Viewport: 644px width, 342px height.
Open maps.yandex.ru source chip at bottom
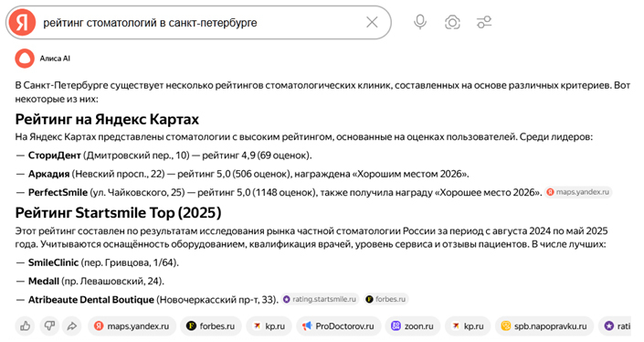(x=132, y=326)
